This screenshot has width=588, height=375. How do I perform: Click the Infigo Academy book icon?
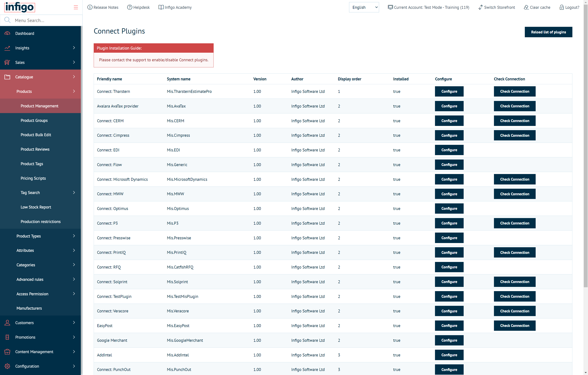click(x=161, y=7)
